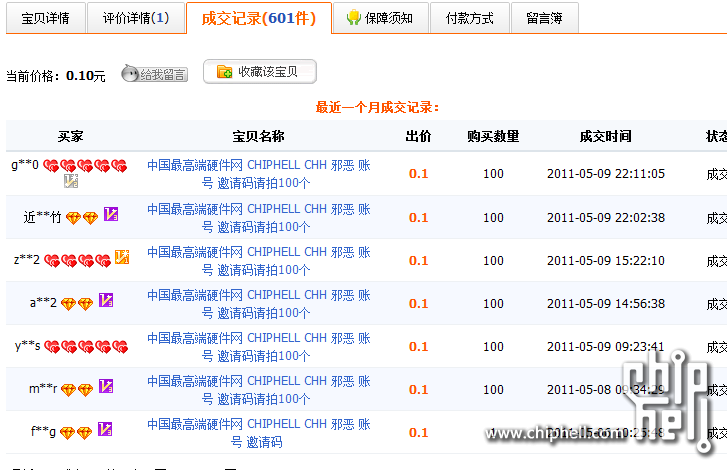Click the time 2011-05-09 22:02:38
Screen dimensions: 727x470
click(606, 218)
